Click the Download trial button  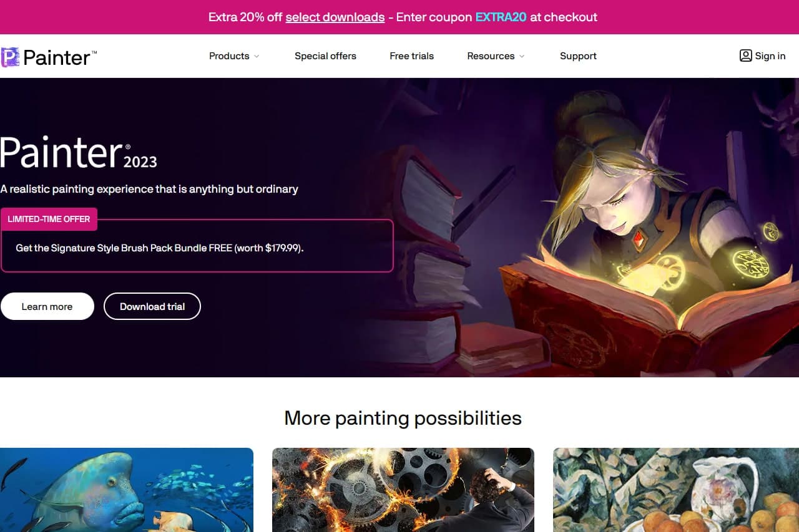tap(152, 306)
